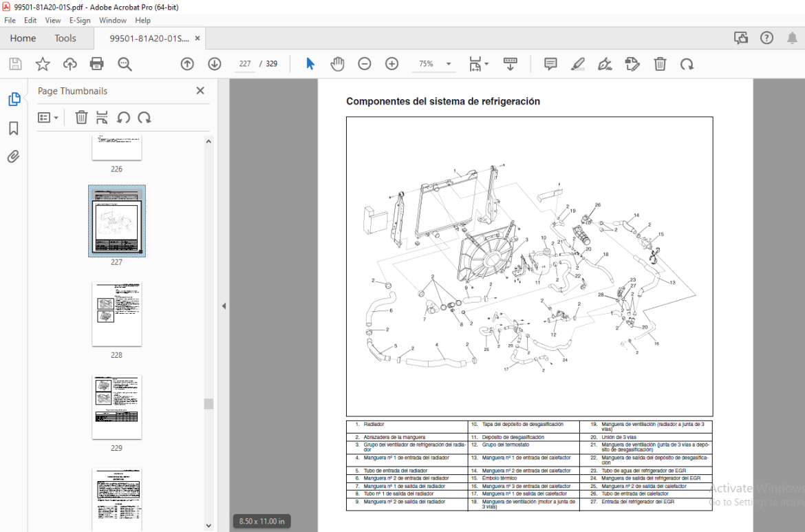
Task: Click the Save file icon
Action: click(15, 64)
